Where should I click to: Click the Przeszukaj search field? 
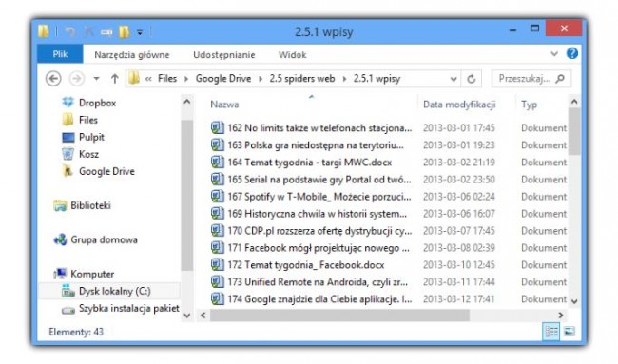click(531, 79)
